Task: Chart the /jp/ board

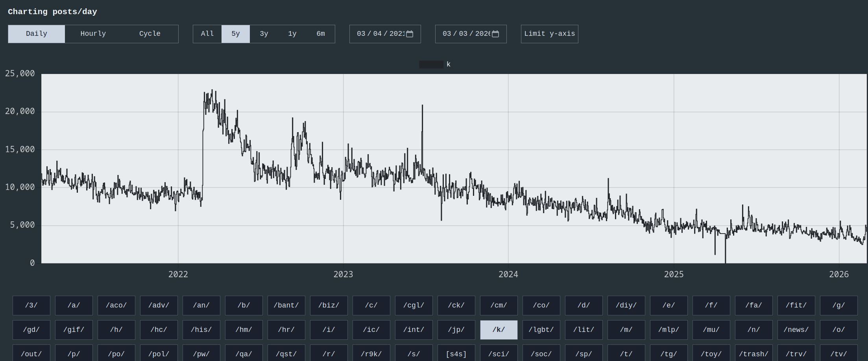Action: point(456,330)
